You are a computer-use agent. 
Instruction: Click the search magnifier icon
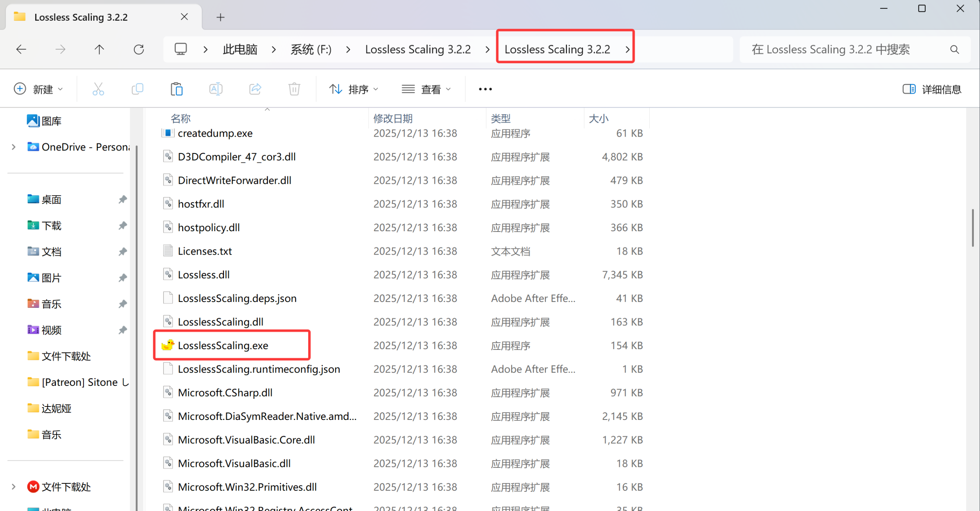coord(954,49)
